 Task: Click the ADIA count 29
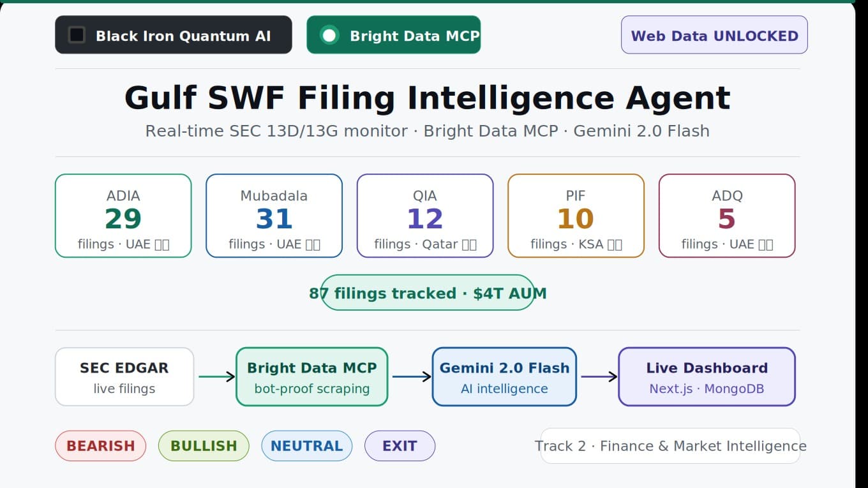coord(123,219)
